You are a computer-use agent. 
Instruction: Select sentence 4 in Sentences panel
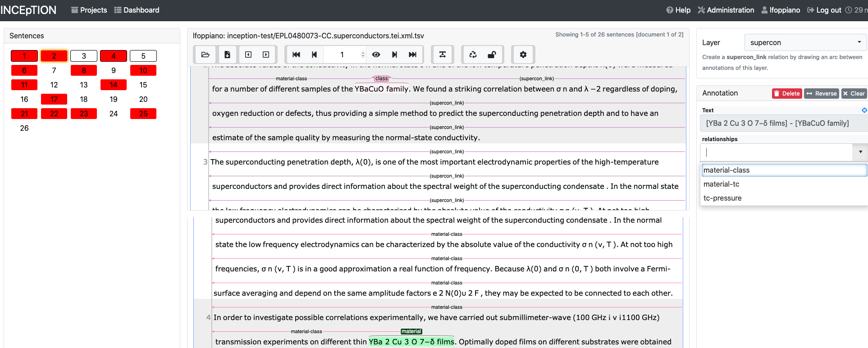click(114, 56)
